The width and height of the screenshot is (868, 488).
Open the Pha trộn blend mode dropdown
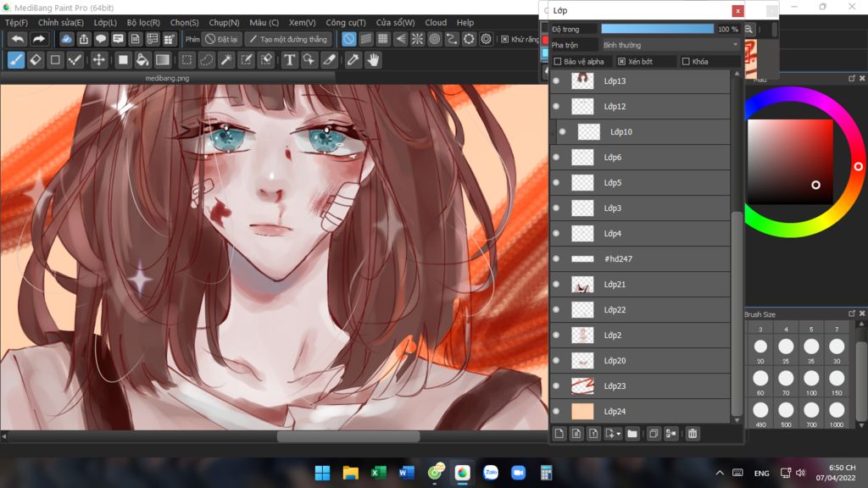[670, 45]
